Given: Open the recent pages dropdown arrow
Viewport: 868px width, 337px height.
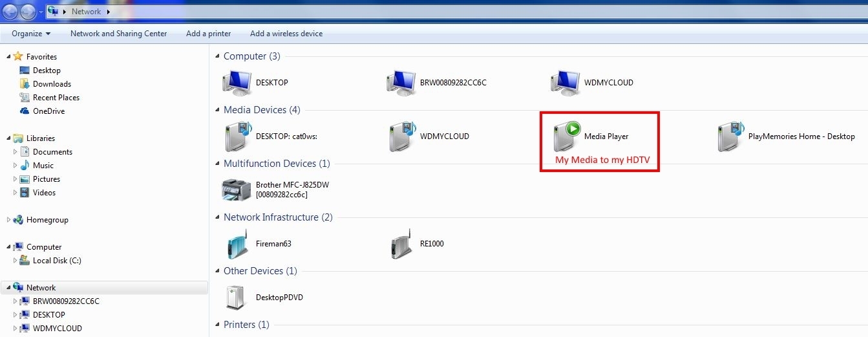Looking at the screenshot, I should 41,12.
